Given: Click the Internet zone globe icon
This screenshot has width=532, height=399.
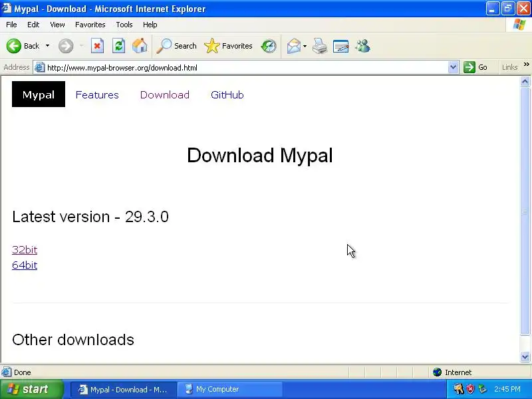Looking at the screenshot, I should [437, 372].
